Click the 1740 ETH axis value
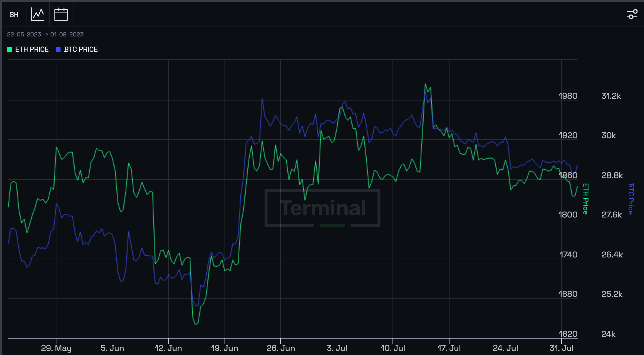 [568, 255]
